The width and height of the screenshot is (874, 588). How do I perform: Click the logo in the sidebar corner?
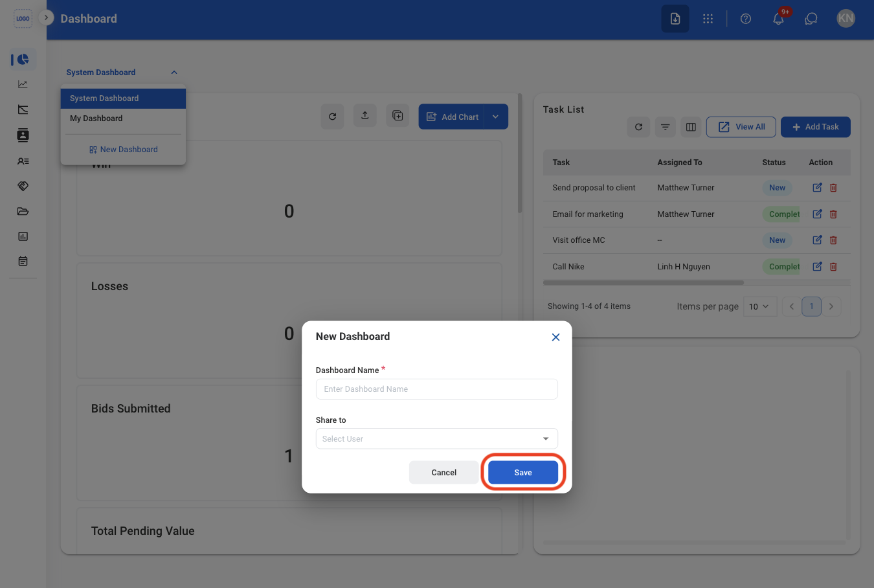23,19
